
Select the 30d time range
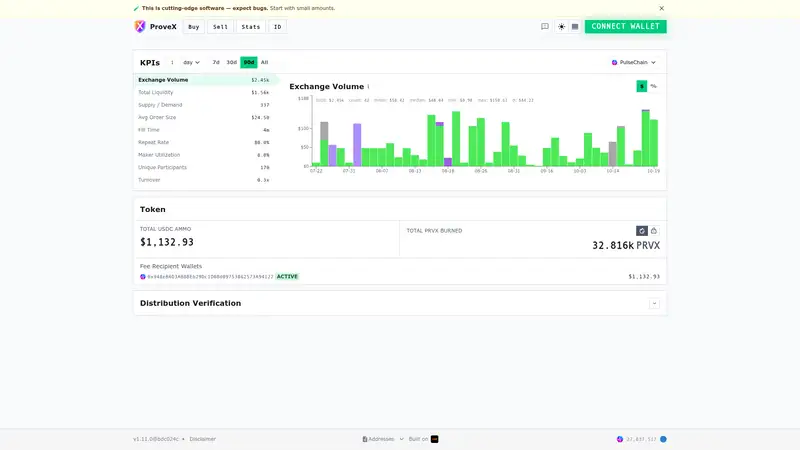pos(232,62)
